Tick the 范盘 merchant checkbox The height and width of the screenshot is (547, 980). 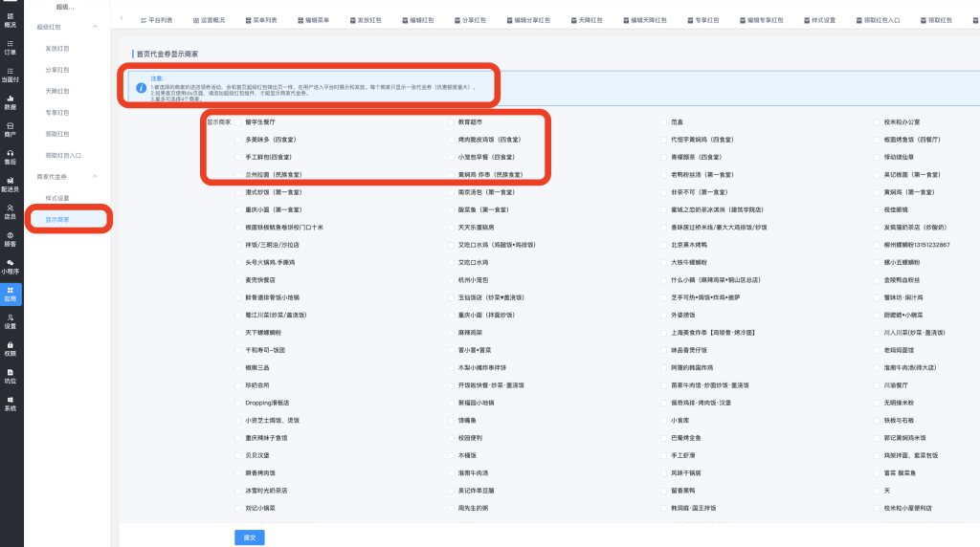coord(664,122)
